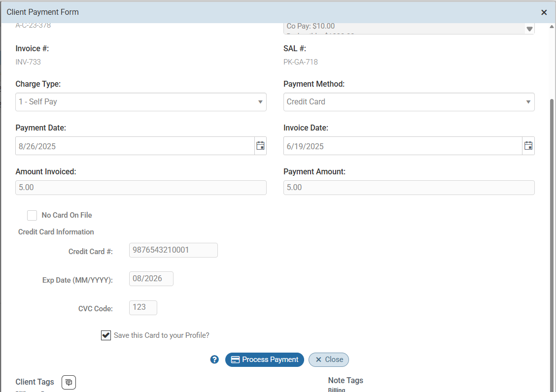Click the Charge Type dropdown arrow
556x392 pixels.
(x=260, y=102)
